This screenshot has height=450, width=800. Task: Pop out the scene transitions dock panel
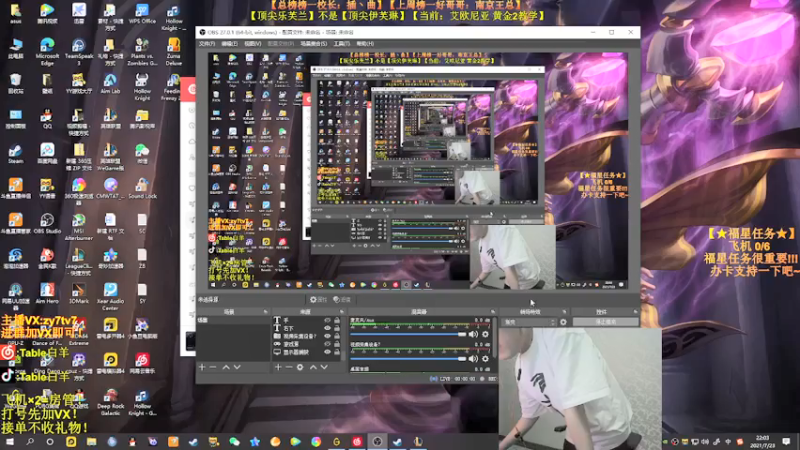coord(564,312)
